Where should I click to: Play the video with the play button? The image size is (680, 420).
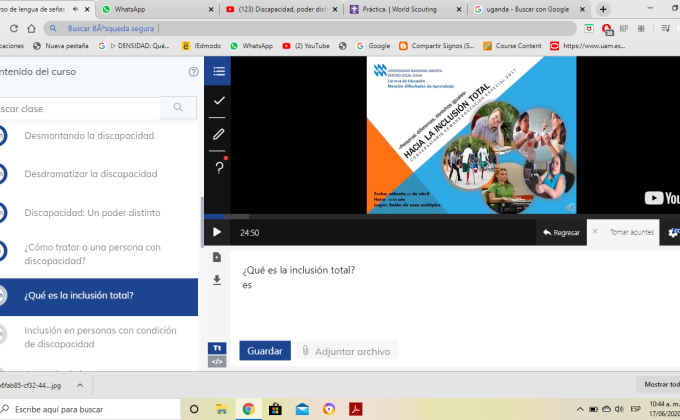pyautogui.click(x=217, y=232)
